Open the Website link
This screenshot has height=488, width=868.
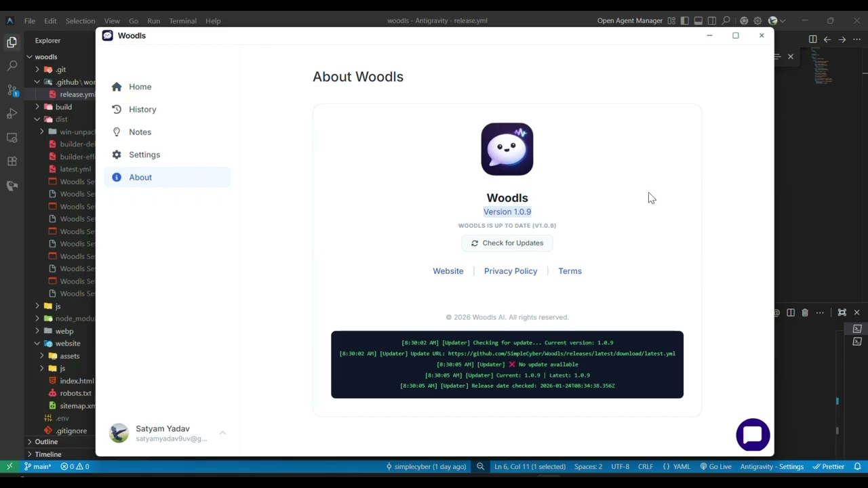(448, 271)
